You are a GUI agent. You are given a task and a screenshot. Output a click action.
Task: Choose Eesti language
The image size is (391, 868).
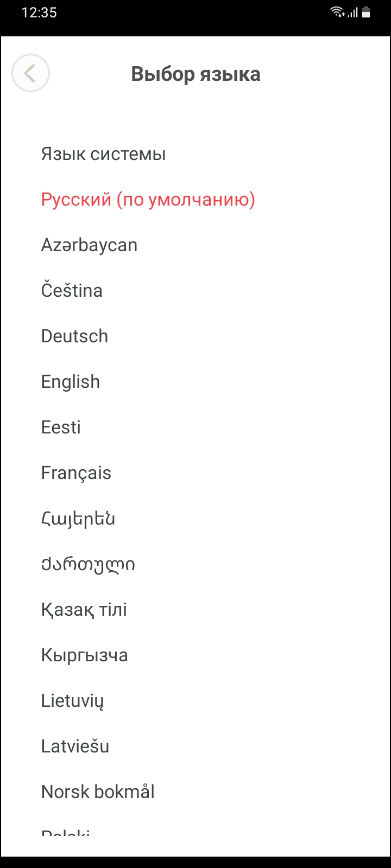61,427
